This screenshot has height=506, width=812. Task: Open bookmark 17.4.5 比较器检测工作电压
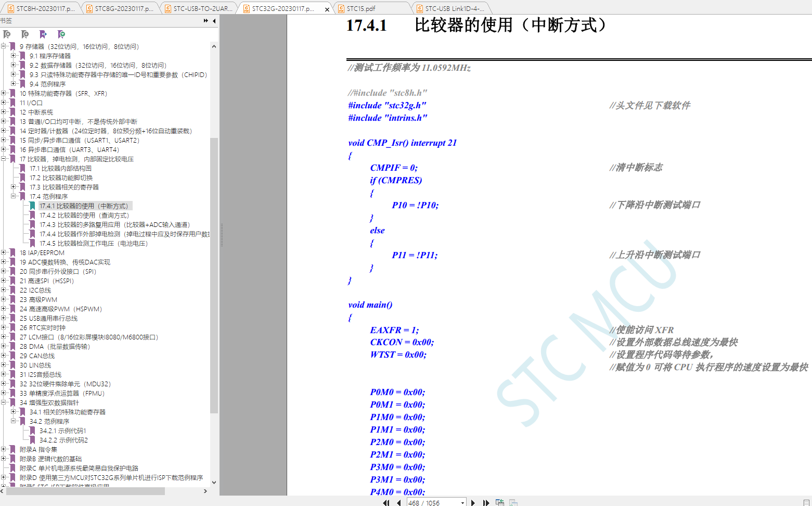[x=94, y=243]
